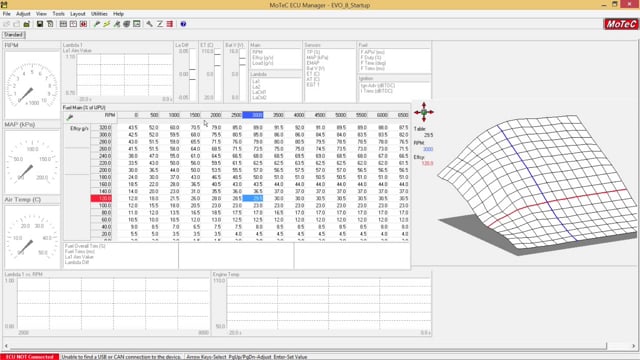Click the MoTeC logo badge
Image resolution: width=640 pixels, height=360 pixels.
click(x=621, y=24)
